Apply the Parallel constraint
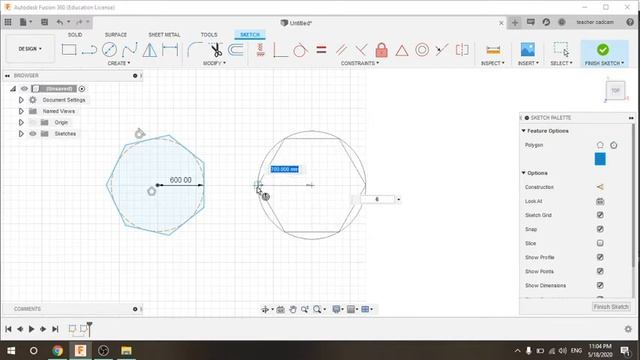Viewport: 640px width, 360px height. coord(341,50)
